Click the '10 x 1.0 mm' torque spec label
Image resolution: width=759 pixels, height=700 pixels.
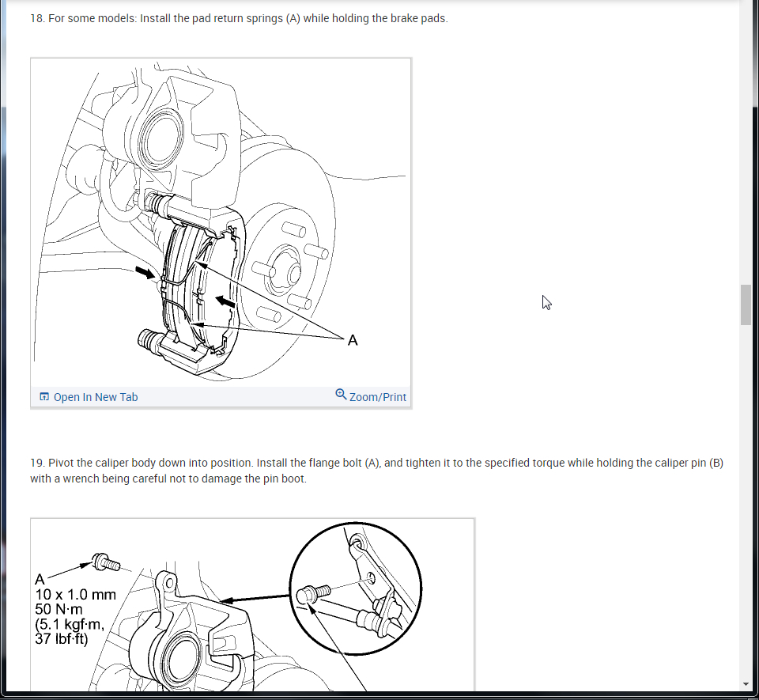[76, 595]
